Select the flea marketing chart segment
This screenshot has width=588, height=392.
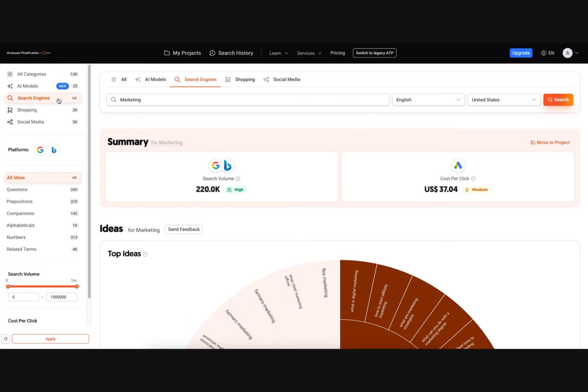325,283
